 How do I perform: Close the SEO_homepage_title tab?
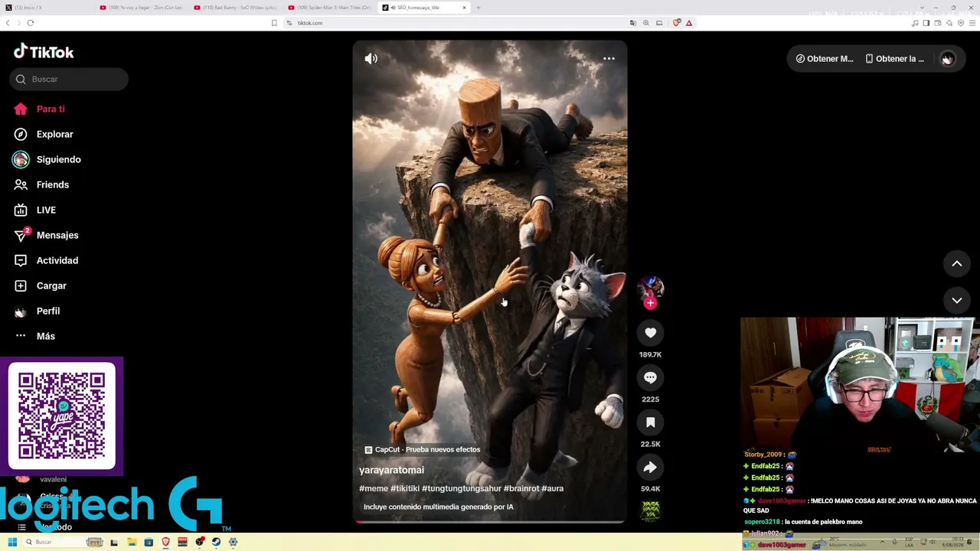[464, 8]
